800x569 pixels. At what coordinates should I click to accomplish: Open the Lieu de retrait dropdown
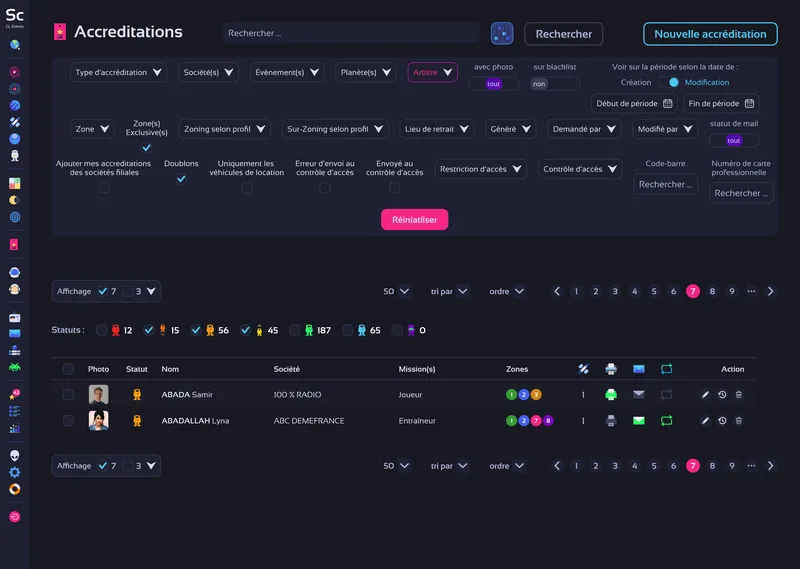coord(439,129)
